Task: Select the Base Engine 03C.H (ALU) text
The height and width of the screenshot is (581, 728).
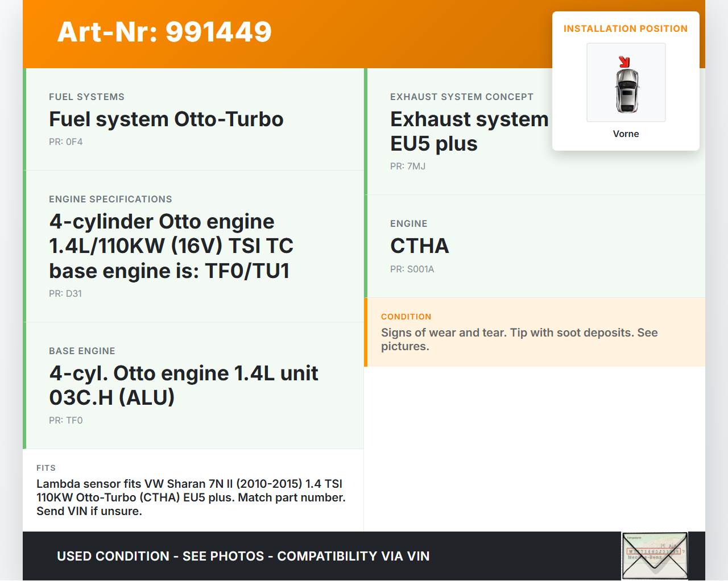Action: pyautogui.click(x=183, y=385)
